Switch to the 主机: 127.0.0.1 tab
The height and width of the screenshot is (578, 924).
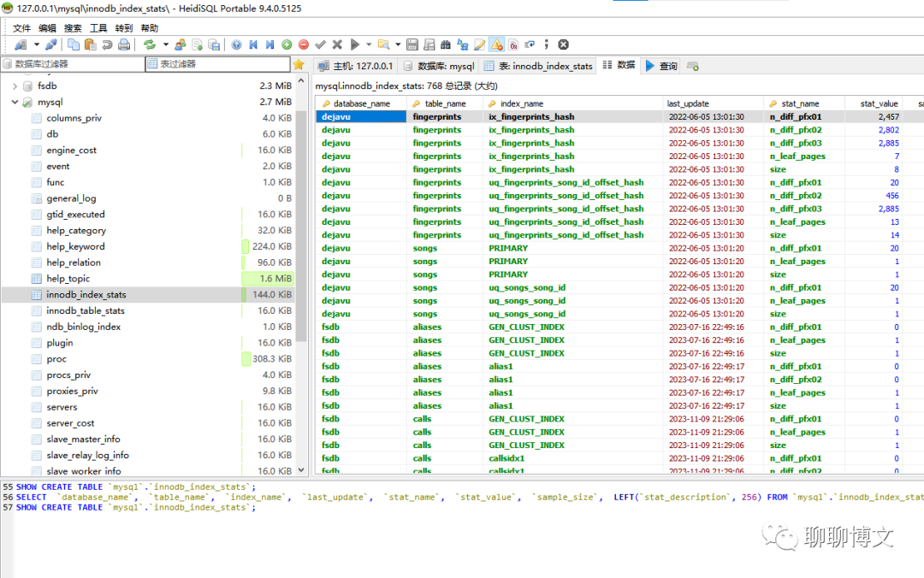point(355,66)
